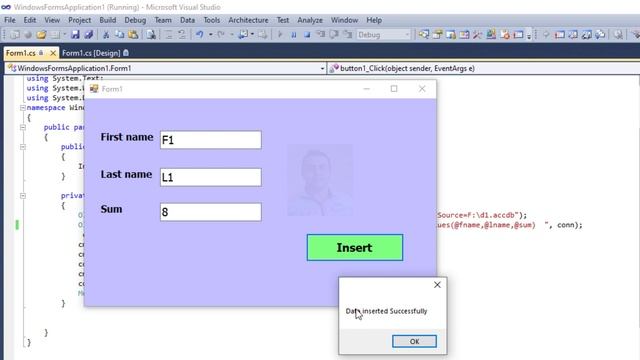Click the Form1 window title icon
The image size is (640, 360).
(x=94, y=89)
